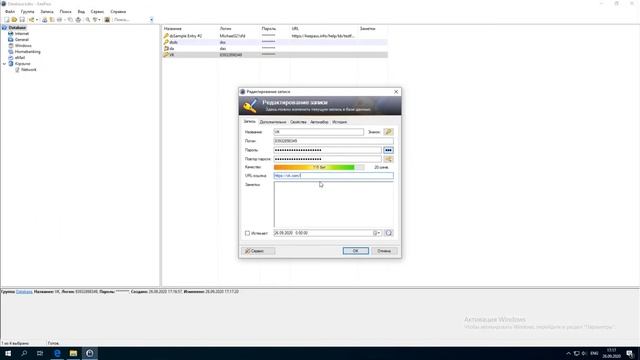
Task: Select the Windows group in tree
Action: [x=23, y=46]
